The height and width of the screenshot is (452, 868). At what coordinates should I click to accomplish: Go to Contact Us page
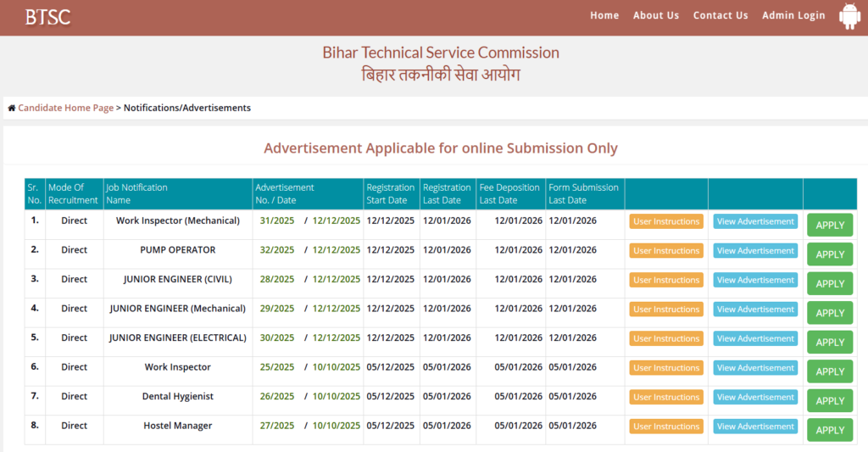(720, 15)
